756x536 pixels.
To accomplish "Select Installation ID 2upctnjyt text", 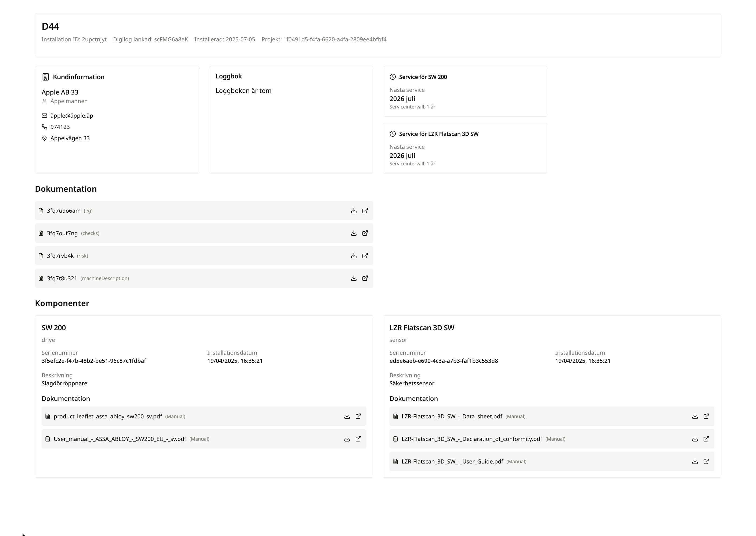I will point(74,39).
